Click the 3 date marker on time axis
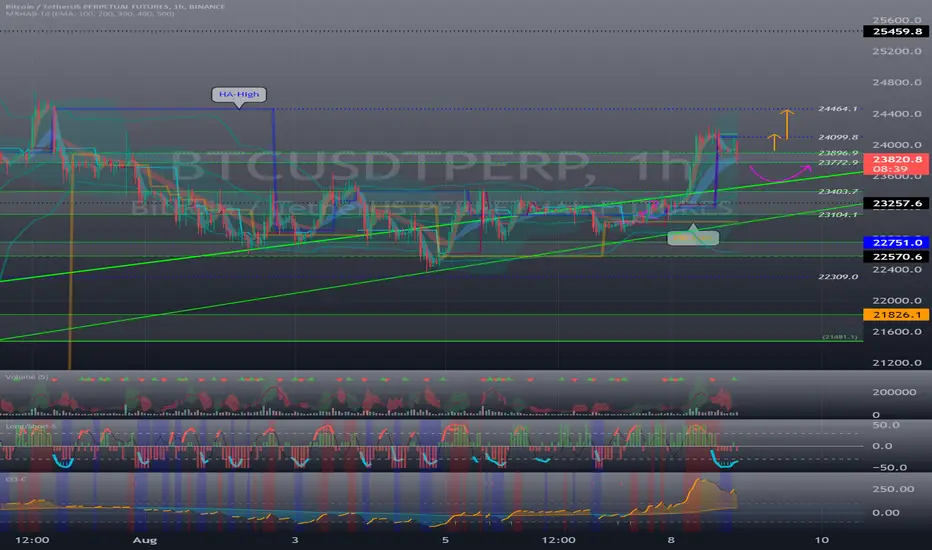The height and width of the screenshot is (550, 932). pyautogui.click(x=295, y=540)
